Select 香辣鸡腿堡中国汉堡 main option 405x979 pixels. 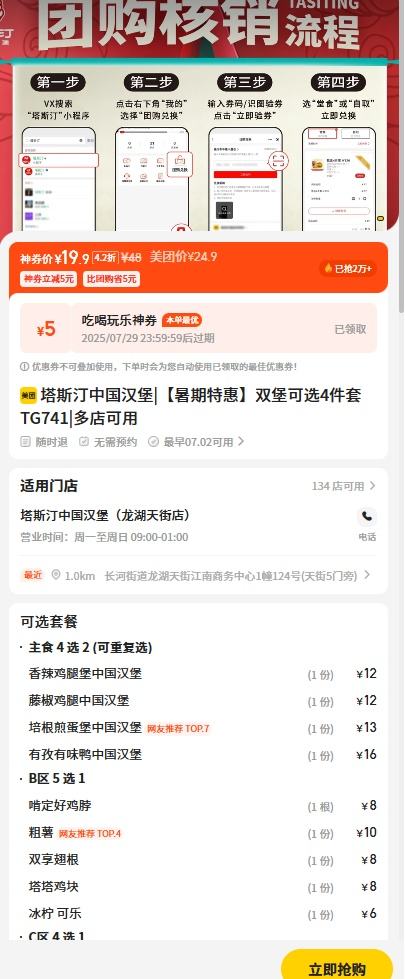click(202, 674)
